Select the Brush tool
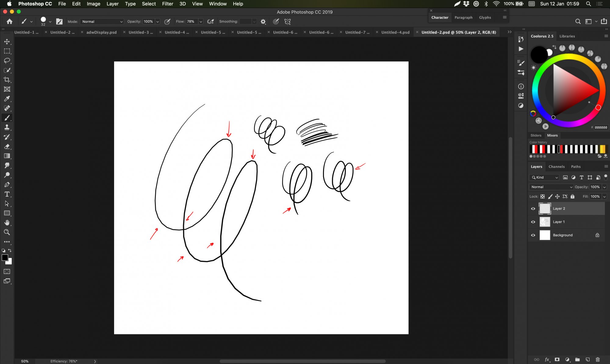The image size is (610, 364). click(x=7, y=118)
